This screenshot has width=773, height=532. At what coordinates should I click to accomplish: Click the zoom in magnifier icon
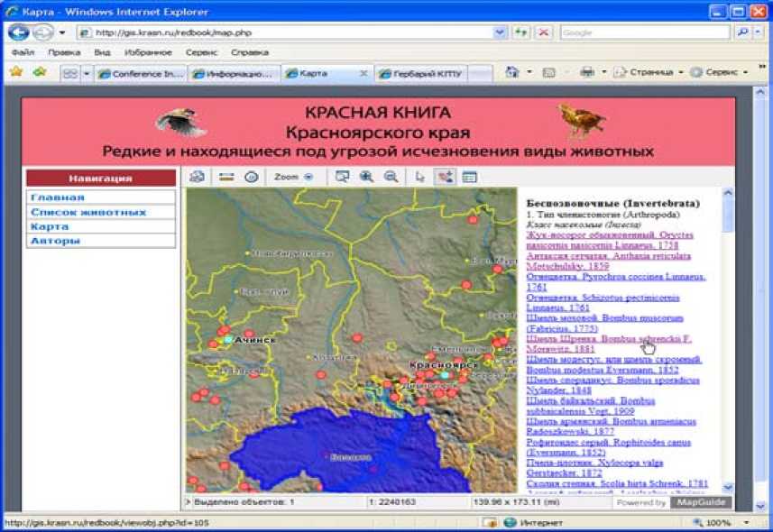point(366,177)
